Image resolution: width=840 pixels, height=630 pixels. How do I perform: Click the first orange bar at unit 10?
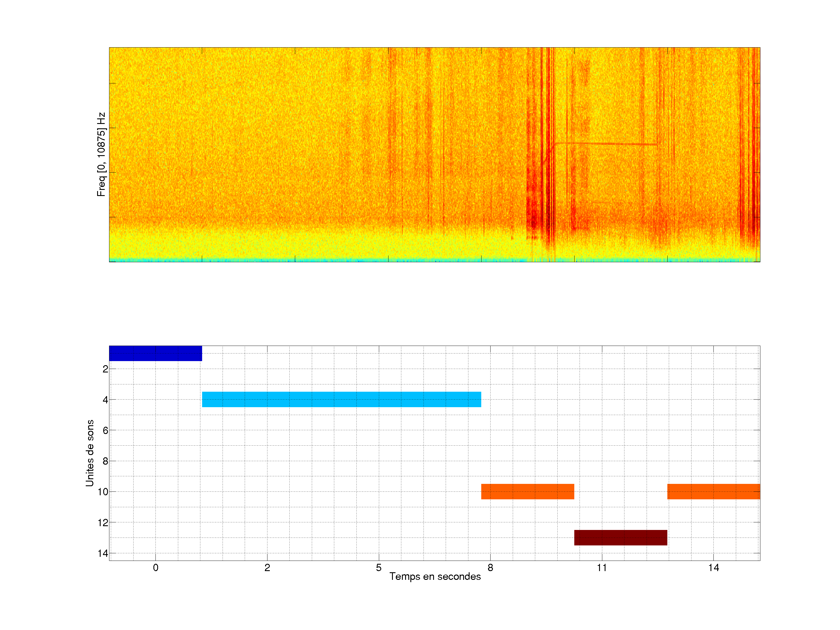click(527, 491)
